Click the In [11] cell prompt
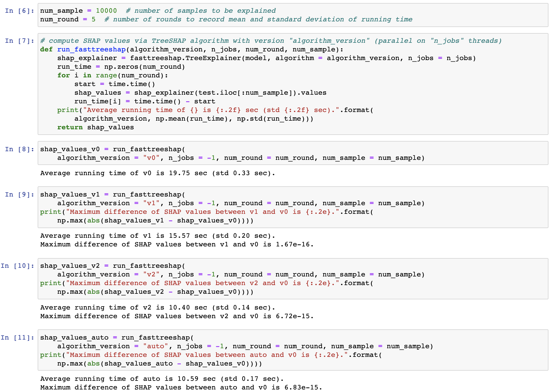The image size is (552, 392). tap(17, 338)
